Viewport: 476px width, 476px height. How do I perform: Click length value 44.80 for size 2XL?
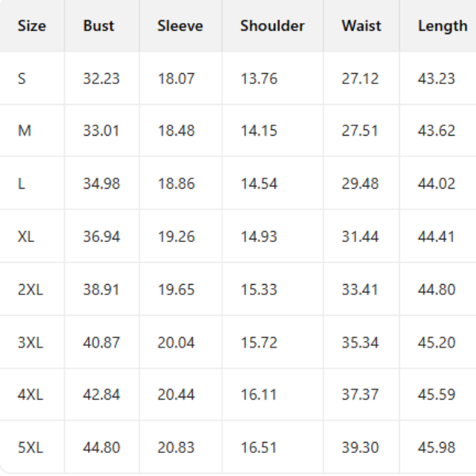point(436,290)
